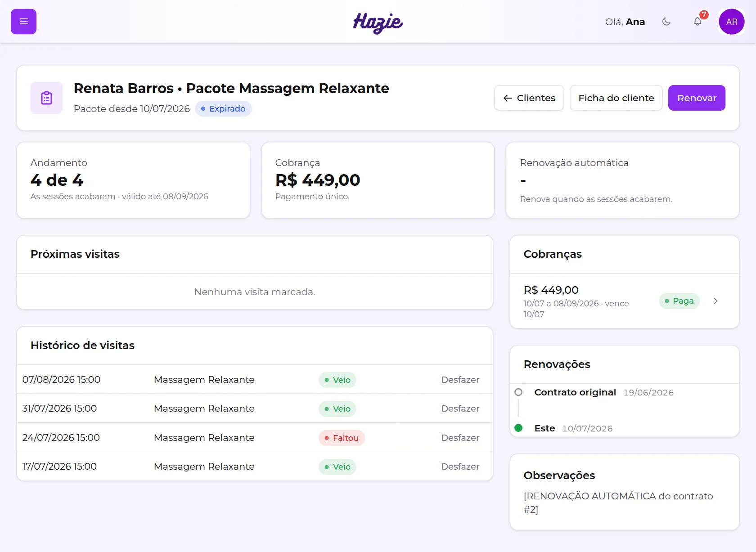This screenshot has width=756, height=552.
Task: Open the hamburger menu button
Action: [23, 22]
